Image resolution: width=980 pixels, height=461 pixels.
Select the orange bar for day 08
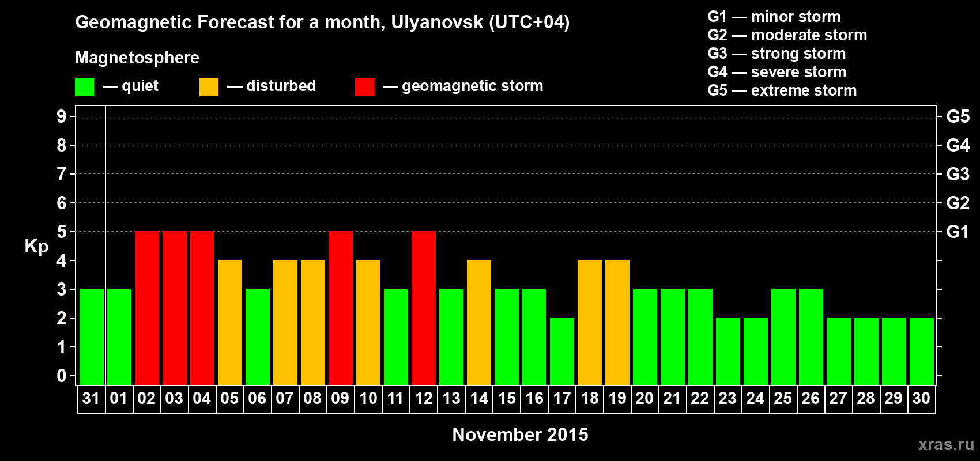pyautogui.click(x=313, y=322)
